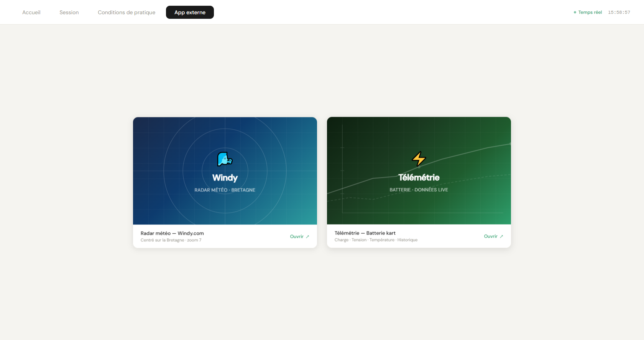Click the Centré sur la Bretagne subtitle

pos(171,240)
